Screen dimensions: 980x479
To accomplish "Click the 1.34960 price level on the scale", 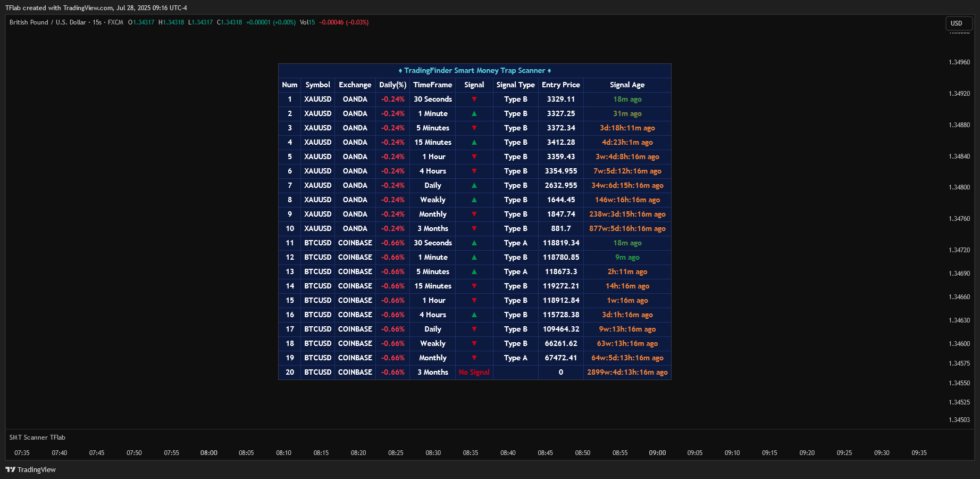I will tap(959, 62).
